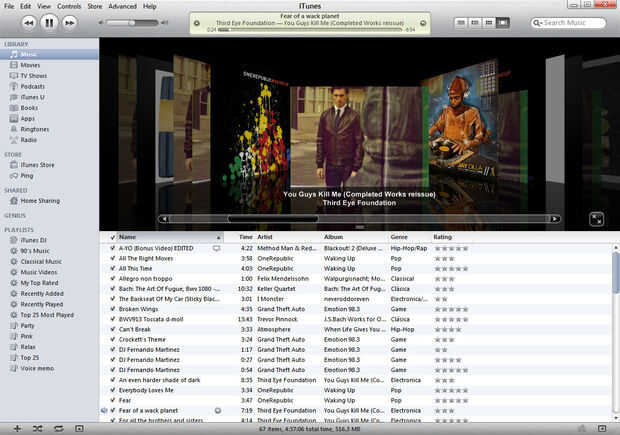Viewport: 620px width, 435px height.
Task: Select the OneRepublic paint-splatter album cover
Action: point(257,127)
